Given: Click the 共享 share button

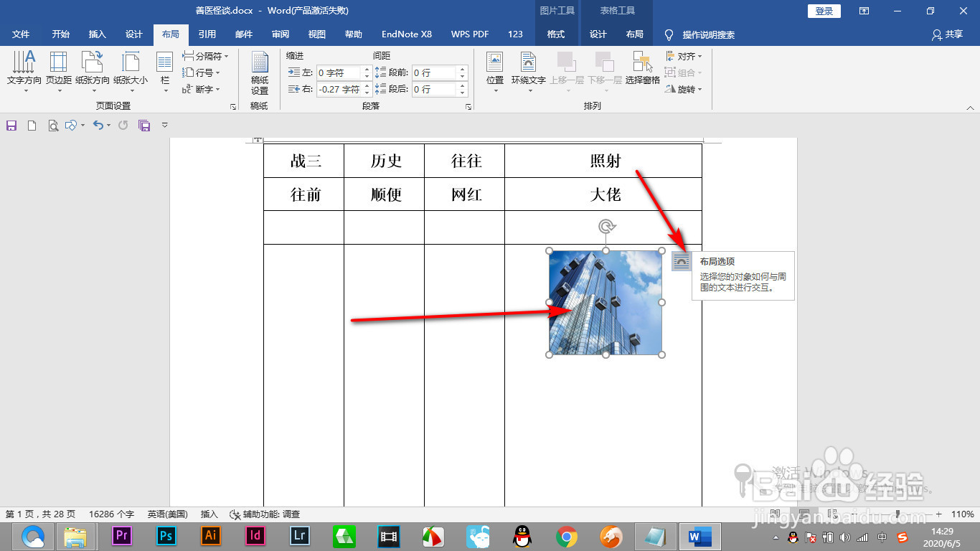Looking at the screenshot, I should (x=947, y=34).
